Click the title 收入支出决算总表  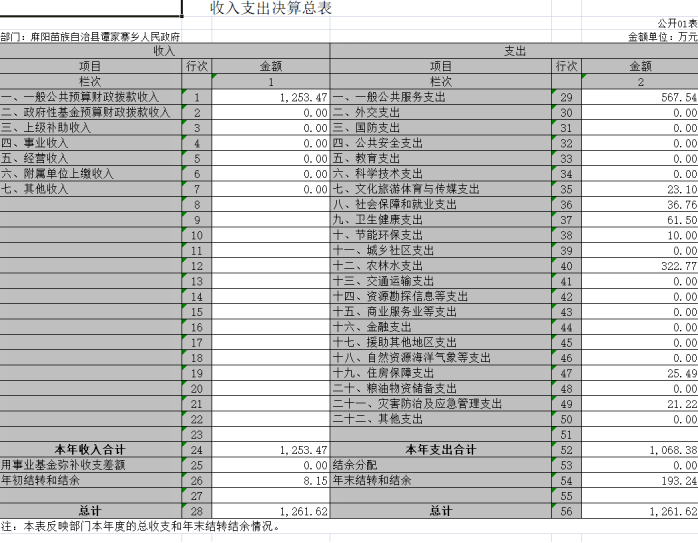point(270,9)
